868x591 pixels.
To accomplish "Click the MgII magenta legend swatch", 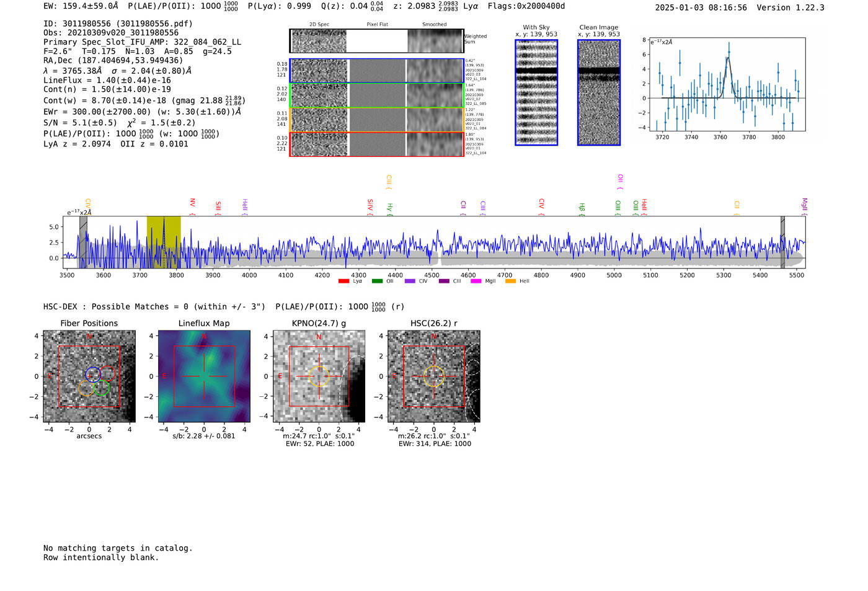I will click(476, 282).
